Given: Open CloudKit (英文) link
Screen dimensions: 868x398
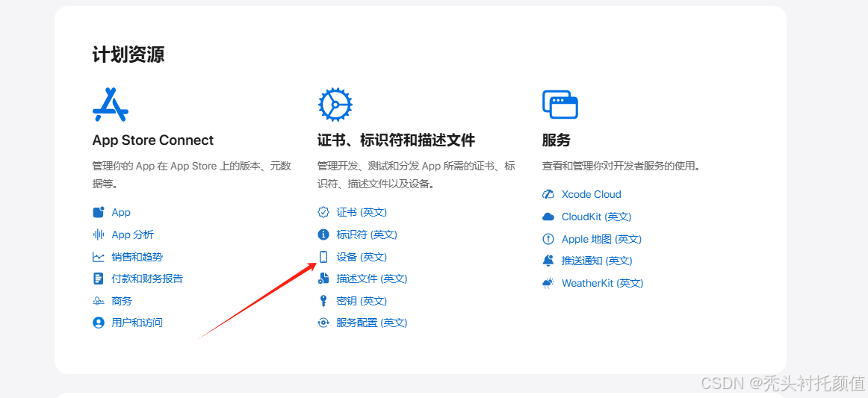Looking at the screenshot, I should coord(597,217).
